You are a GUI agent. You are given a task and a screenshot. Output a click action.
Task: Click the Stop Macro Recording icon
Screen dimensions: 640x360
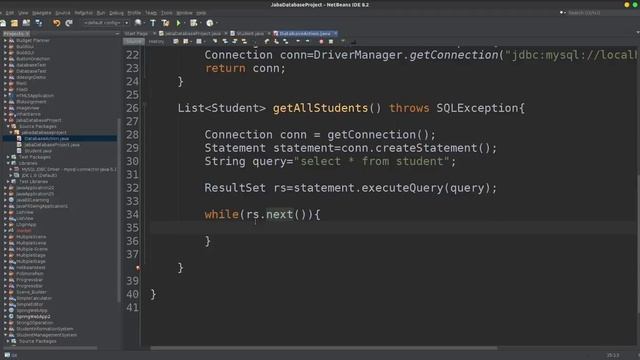(331, 41)
